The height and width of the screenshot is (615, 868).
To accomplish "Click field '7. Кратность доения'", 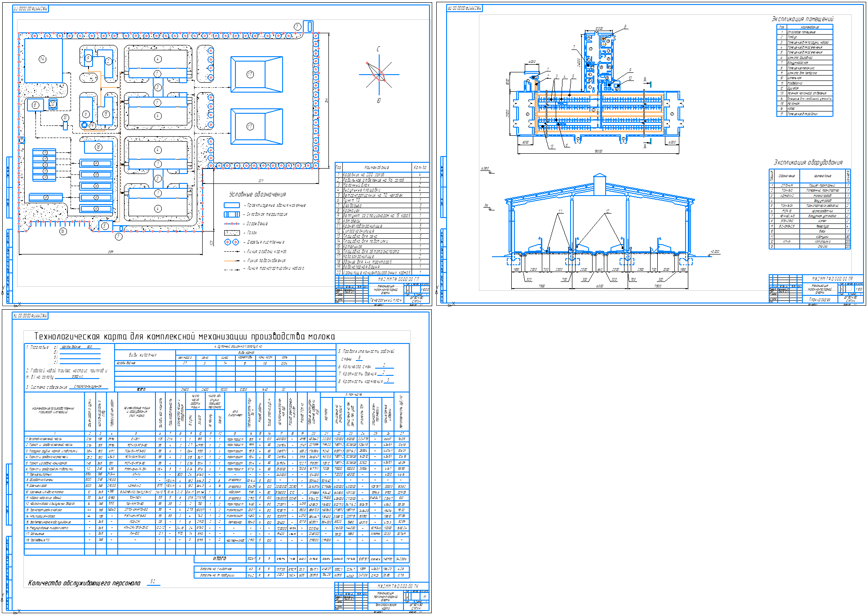I will [x=365, y=374].
